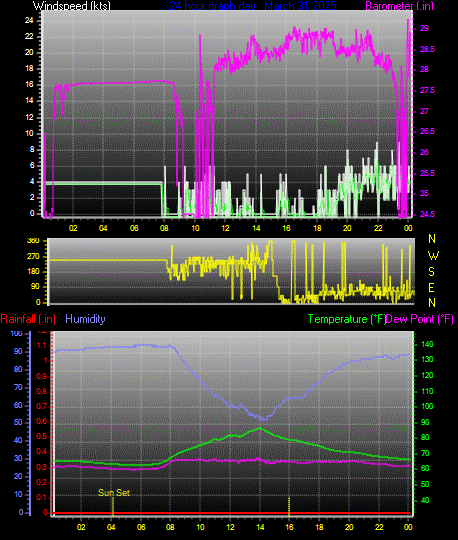458x540 pixels.
Task: Click the 90 degree tick on direction chart
Action: tap(35, 287)
